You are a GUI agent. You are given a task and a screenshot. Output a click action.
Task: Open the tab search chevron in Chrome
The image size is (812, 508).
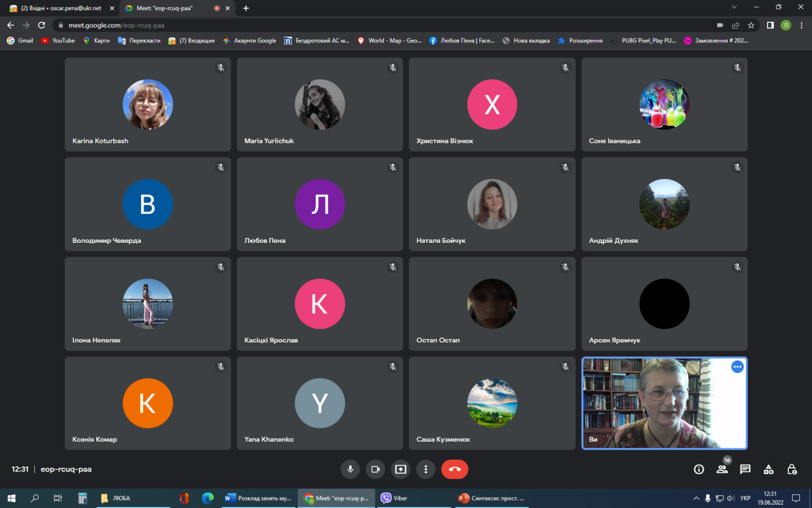tap(734, 7)
